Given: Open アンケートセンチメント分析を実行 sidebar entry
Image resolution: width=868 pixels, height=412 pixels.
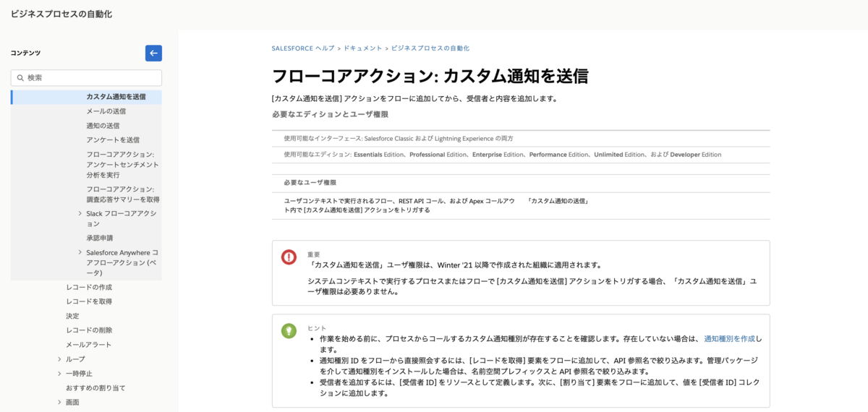Looking at the screenshot, I should pyautogui.click(x=122, y=165).
